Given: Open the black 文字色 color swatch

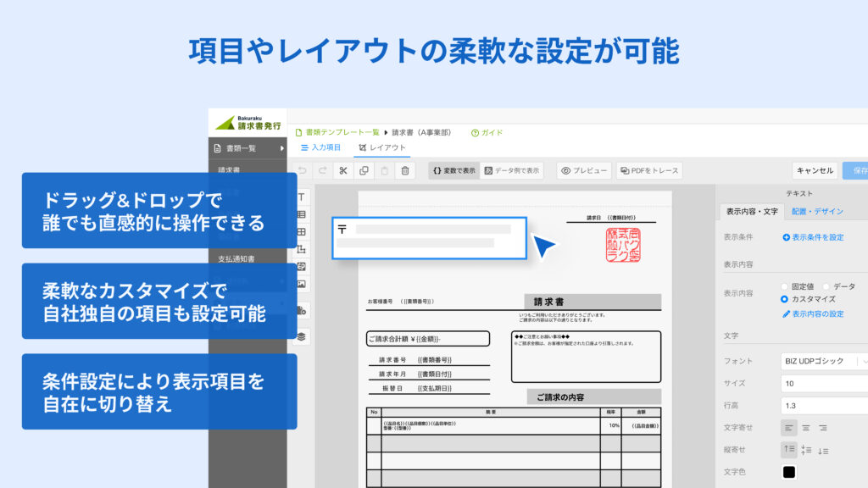Looking at the screenshot, I should [x=789, y=472].
